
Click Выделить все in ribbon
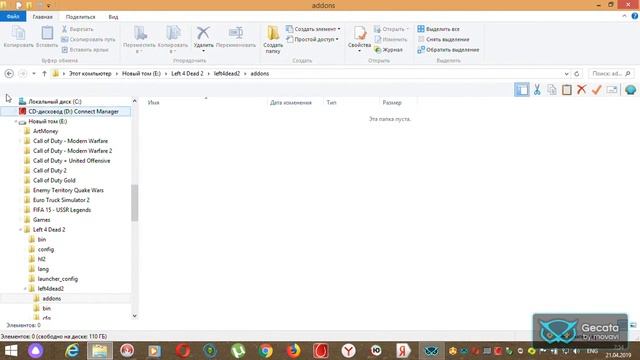coord(438,29)
